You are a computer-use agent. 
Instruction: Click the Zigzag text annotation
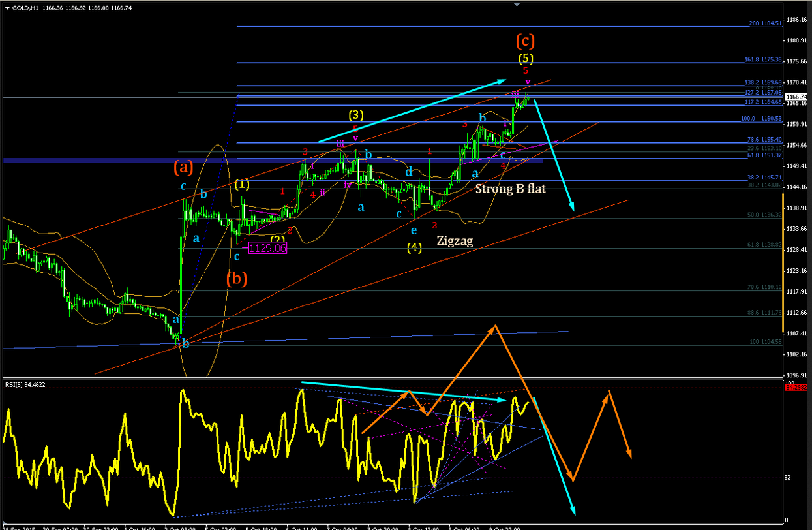point(454,241)
